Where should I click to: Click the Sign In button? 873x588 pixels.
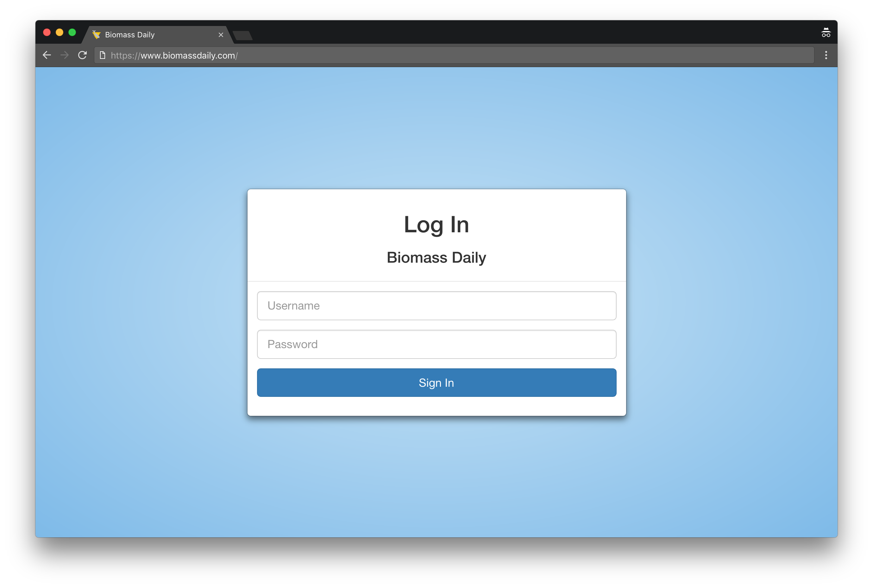click(x=436, y=382)
